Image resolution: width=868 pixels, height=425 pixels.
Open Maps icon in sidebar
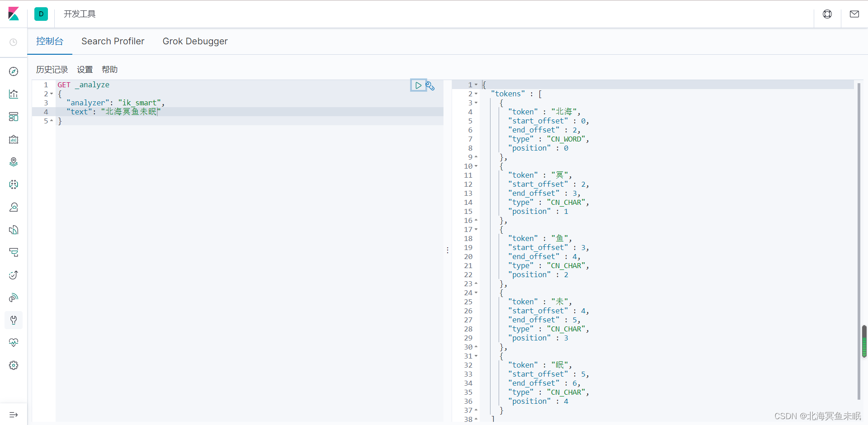[14, 162]
